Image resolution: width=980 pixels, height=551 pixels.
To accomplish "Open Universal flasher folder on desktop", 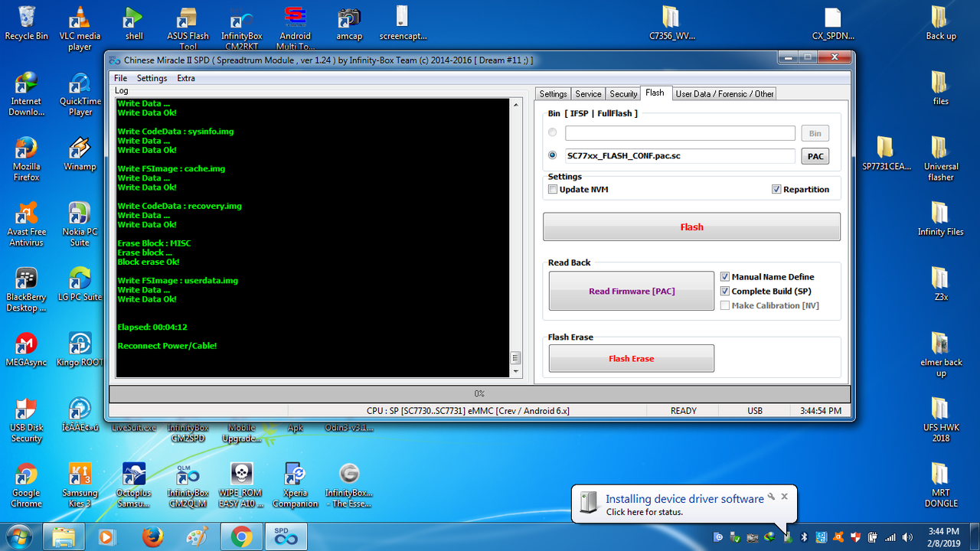I will [940, 158].
